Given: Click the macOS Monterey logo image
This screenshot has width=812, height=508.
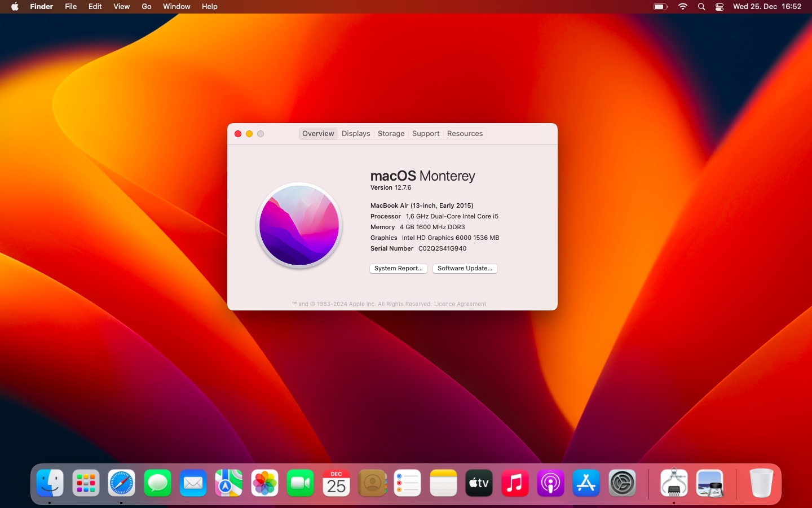Looking at the screenshot, I should (x=299, y=225).
